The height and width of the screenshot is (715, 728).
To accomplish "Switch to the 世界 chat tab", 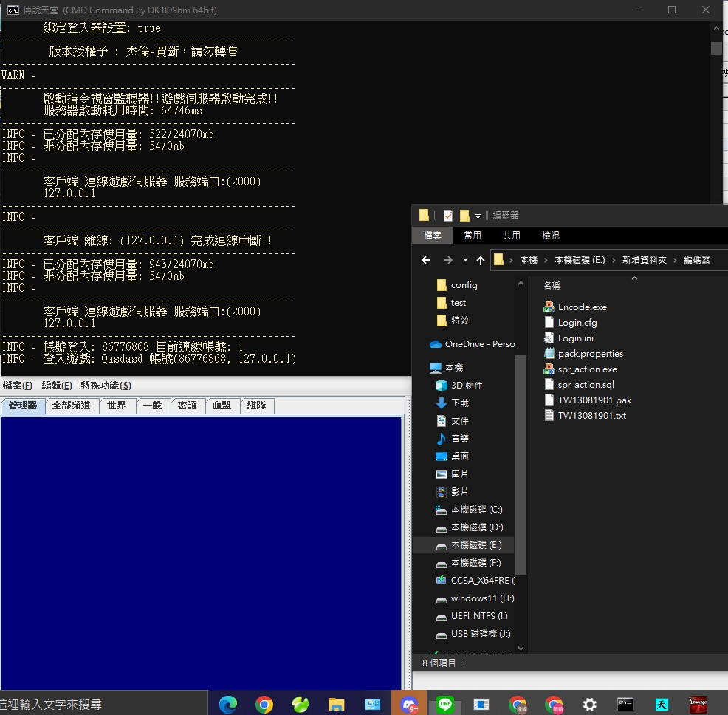I will [116, 406].
